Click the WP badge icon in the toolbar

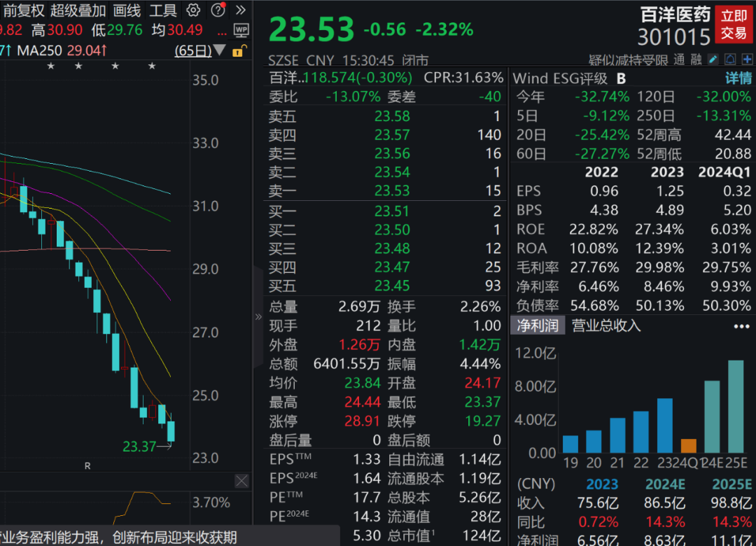[242, 31]
